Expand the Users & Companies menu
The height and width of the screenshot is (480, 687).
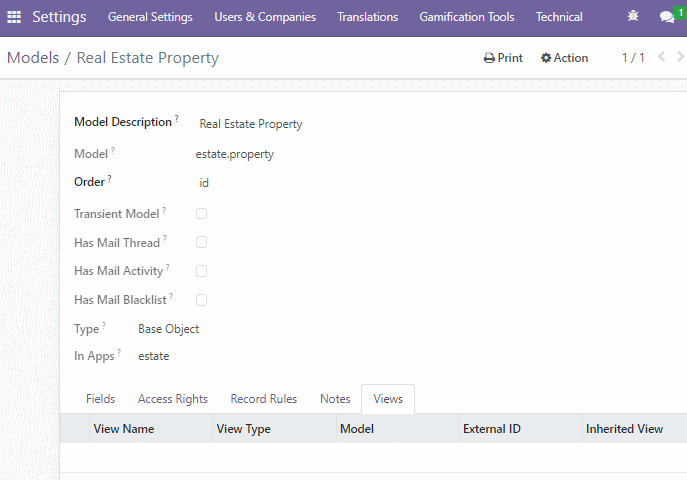[265, 17]
